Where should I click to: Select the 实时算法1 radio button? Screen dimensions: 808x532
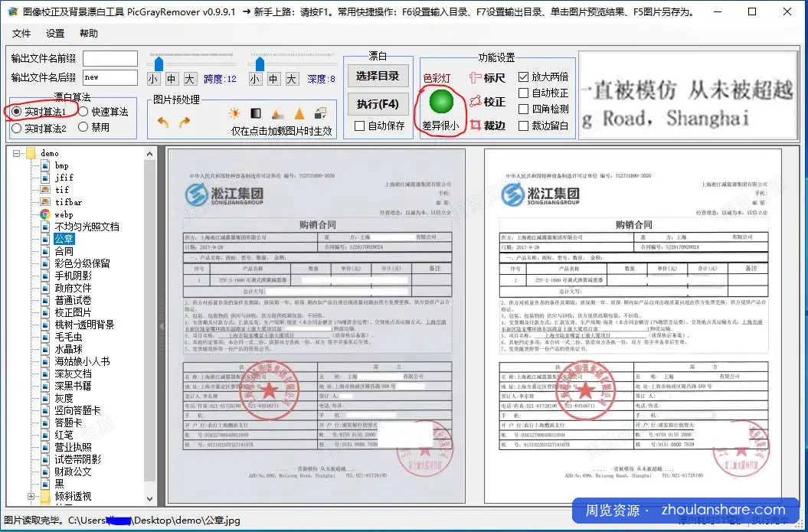pos(17,112)
